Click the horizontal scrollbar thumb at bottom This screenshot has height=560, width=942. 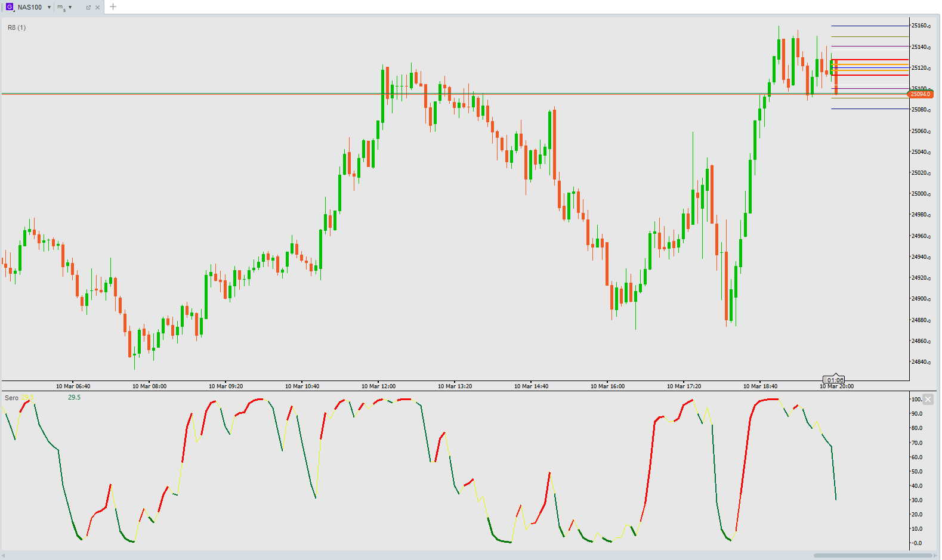point(872,555)
